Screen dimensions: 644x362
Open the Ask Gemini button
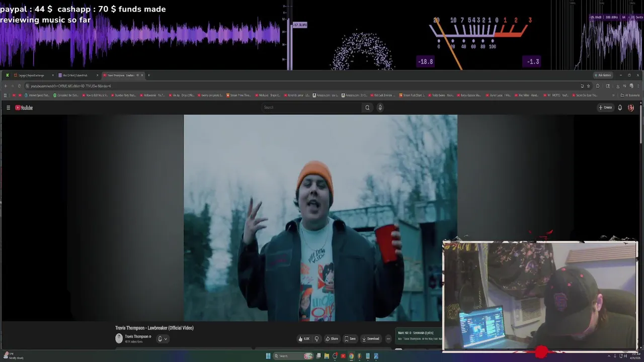pos(603,75)
